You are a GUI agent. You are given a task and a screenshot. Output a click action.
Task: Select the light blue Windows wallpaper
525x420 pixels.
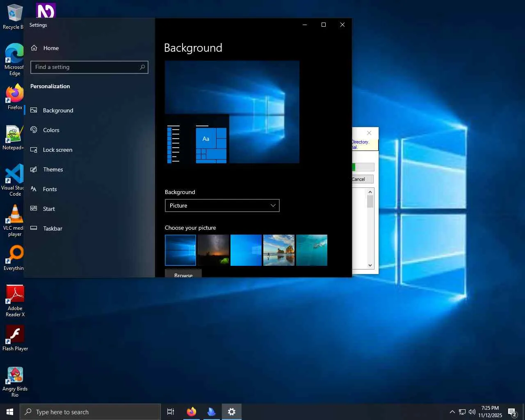pyautogui.click(x=246, y=250)
